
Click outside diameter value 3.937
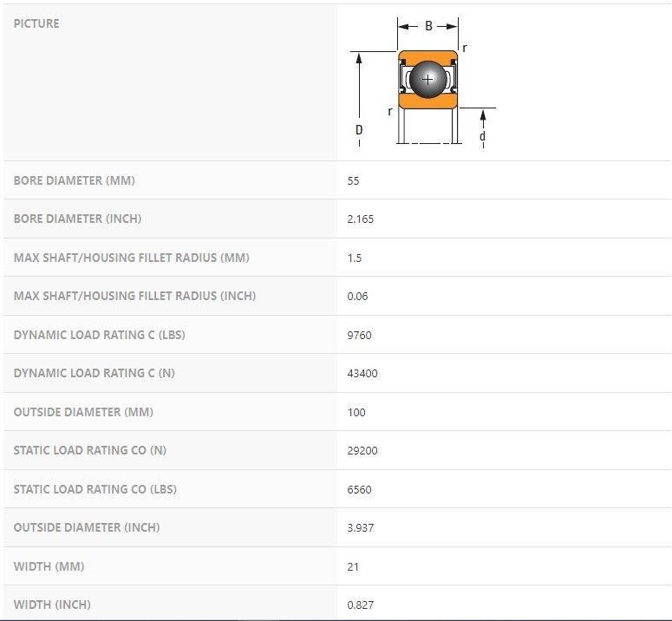pos(360,528)
